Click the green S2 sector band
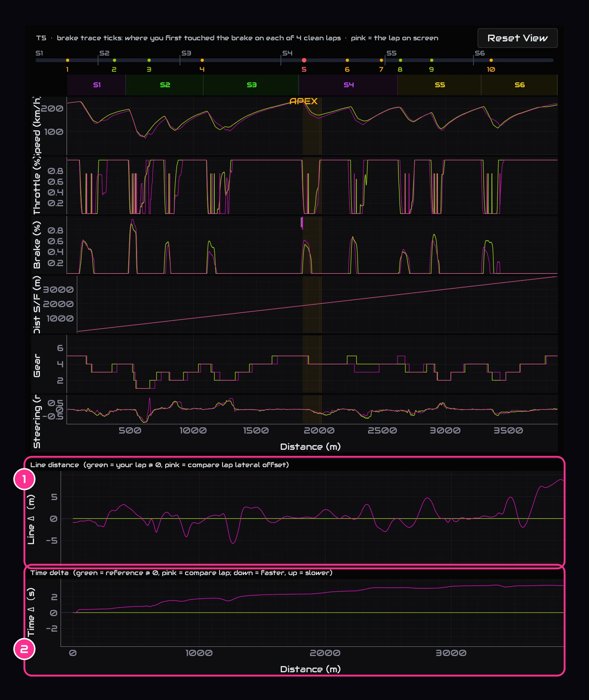This screenshot has height=700, width=589. pyautogui.click(x=165, y=85)
